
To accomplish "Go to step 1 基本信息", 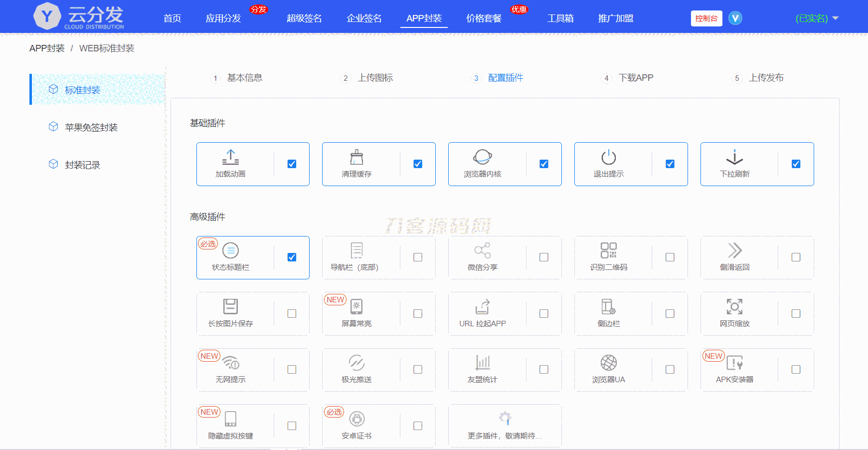I will [x=237, y=78].
